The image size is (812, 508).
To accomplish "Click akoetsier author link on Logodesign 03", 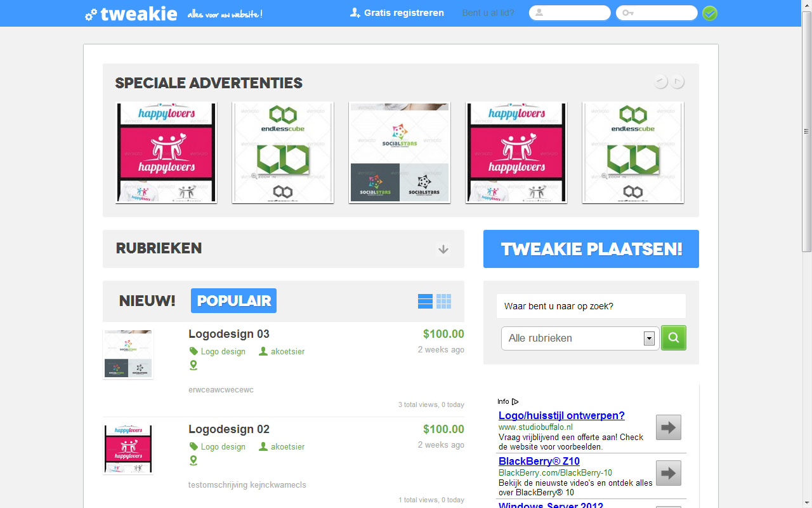I will (x=288, y=351).
